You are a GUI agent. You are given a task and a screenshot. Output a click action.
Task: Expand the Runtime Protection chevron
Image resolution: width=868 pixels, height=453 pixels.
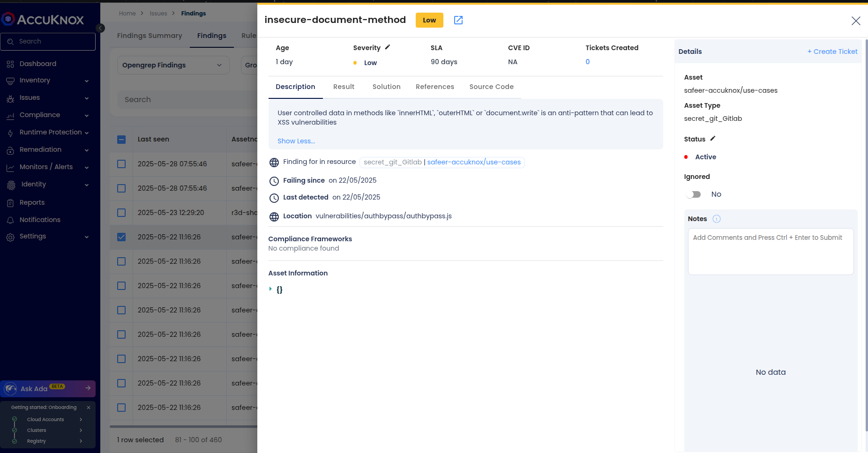coord(87,133)
